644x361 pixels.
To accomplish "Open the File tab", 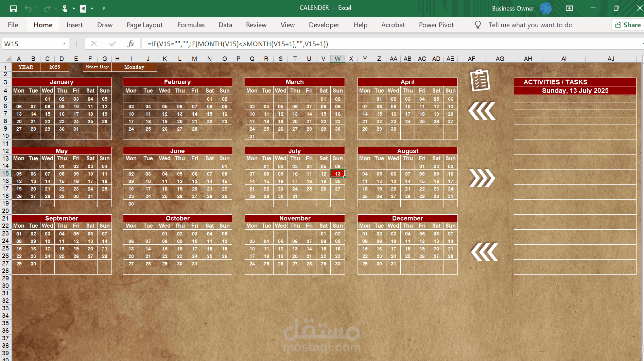I will pos(13,25).
